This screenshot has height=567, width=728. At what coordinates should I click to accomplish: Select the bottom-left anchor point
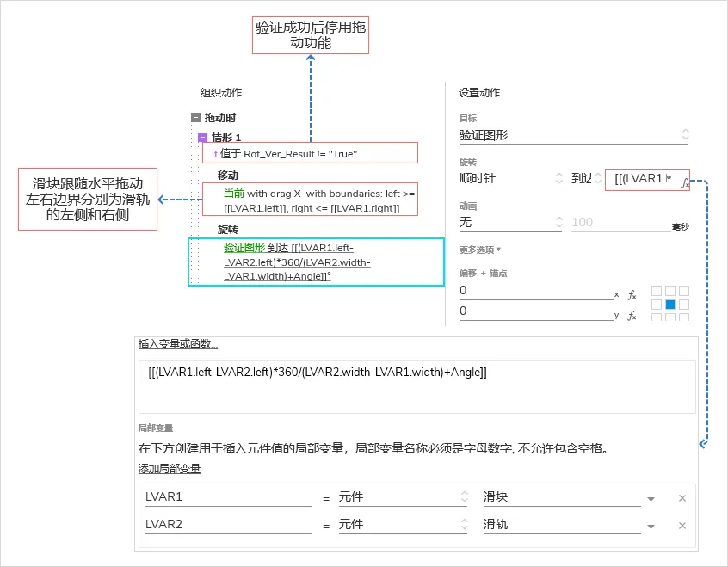[x=657, y=317]
